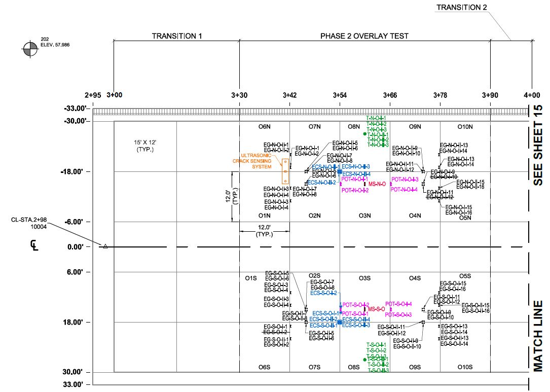Click the green thermocouple dot in panel O8S

pyautogui.click(x=365, y=360)
